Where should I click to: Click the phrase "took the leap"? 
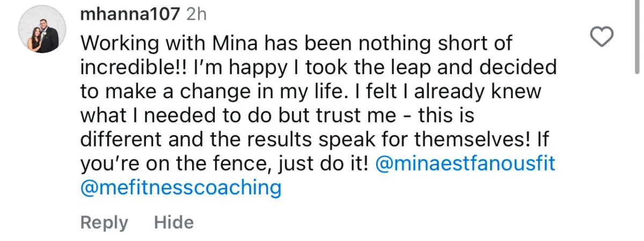[354, 67]
